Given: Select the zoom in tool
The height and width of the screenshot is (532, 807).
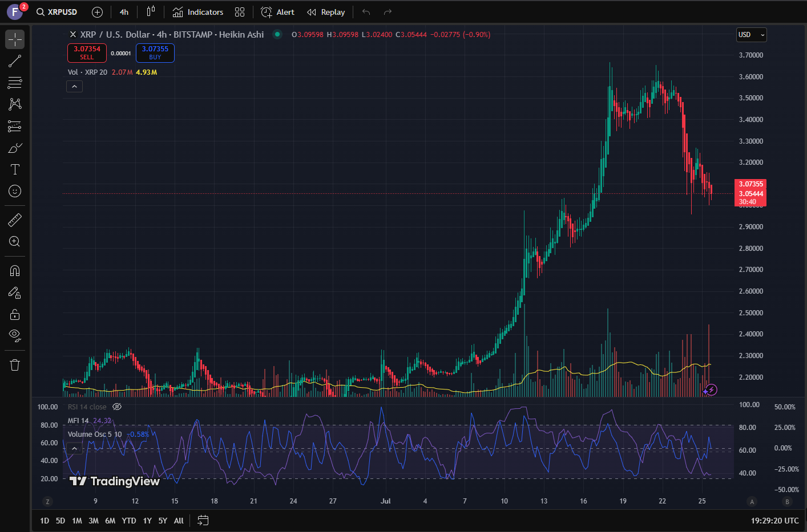Looking at the screenshot, I should coord(15,242).
